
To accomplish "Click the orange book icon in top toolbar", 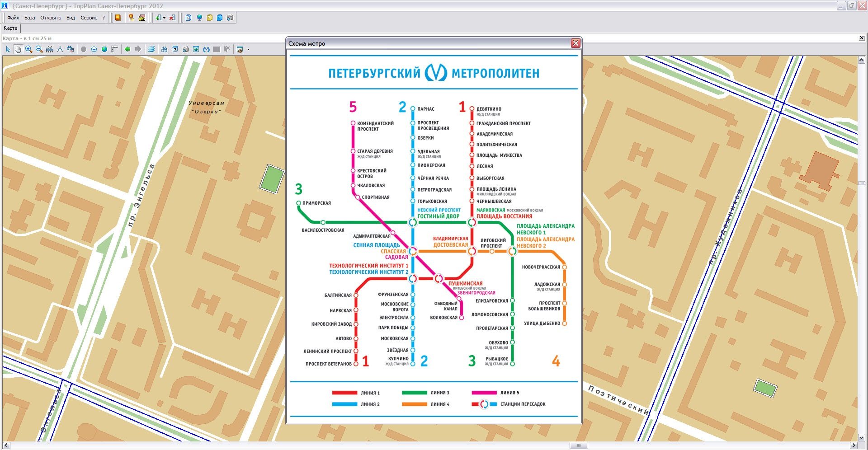I will 118,18.
